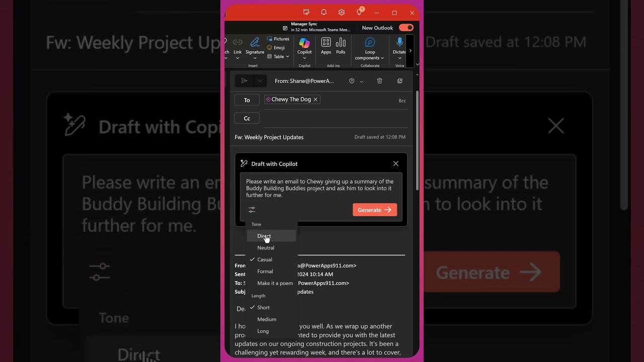Select the checked Short length
Screen dimensions: 644x362
271,307
